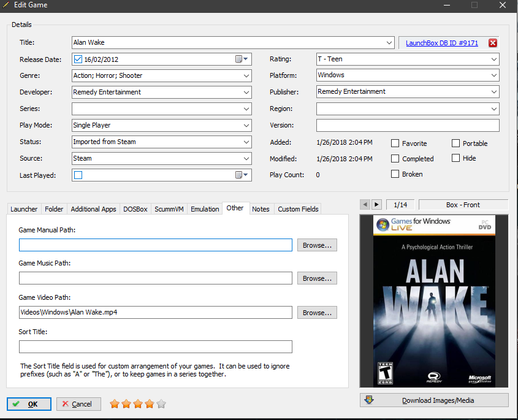
Task: Switch to the Launcher tab
Action: click(x=24, y=209)
